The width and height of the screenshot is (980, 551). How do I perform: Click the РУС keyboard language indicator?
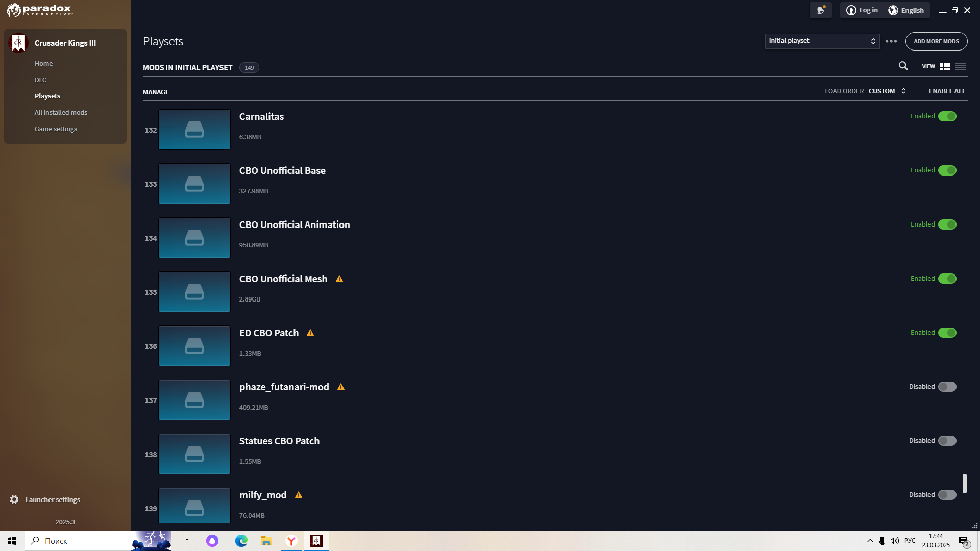click(910, 541)
